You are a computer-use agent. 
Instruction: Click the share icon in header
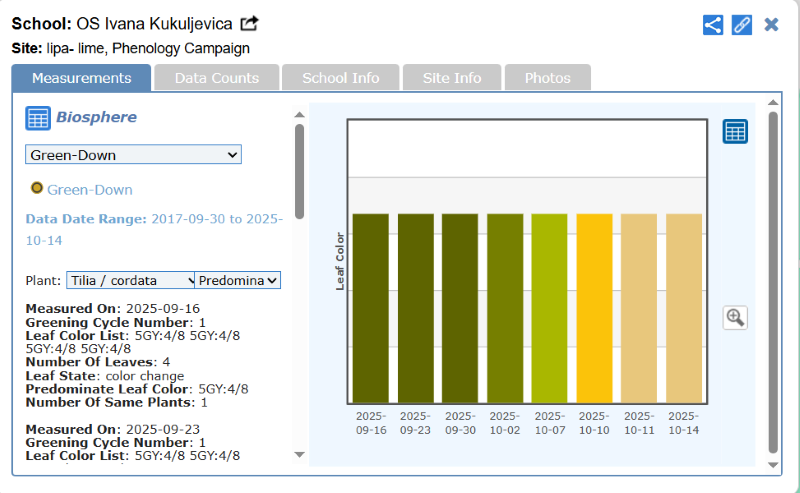[712, 25]
